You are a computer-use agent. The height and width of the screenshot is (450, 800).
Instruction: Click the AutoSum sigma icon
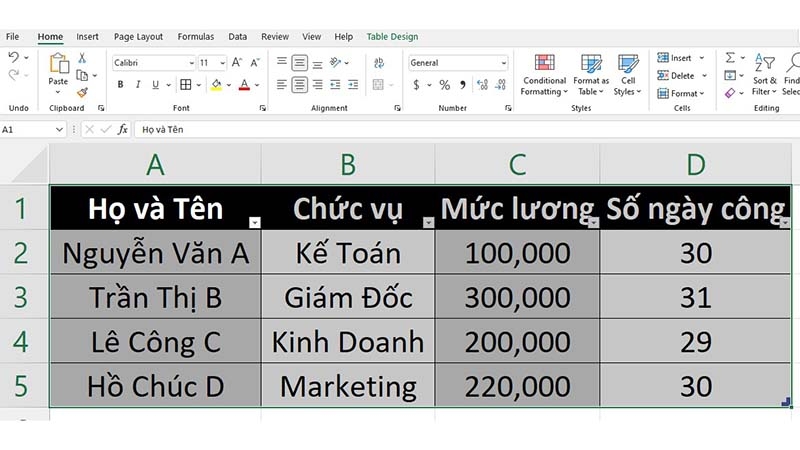click(x=730, y=57)
